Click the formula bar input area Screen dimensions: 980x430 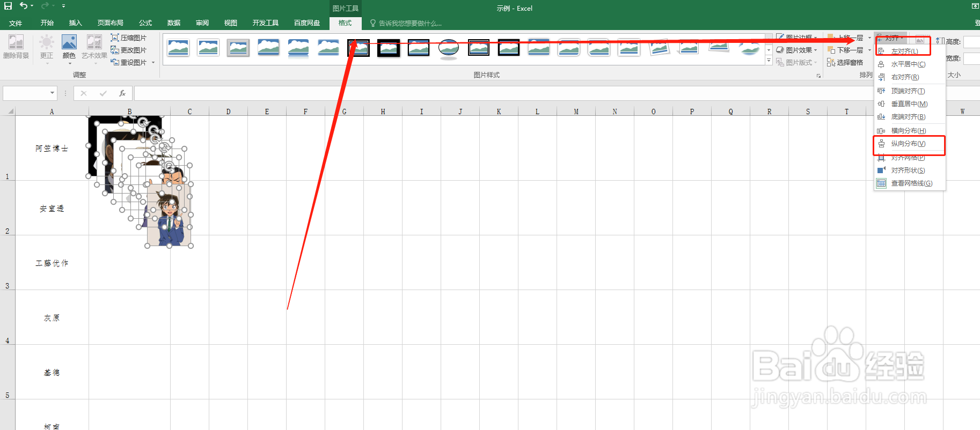pyautogui.click(x=557, y=93)
